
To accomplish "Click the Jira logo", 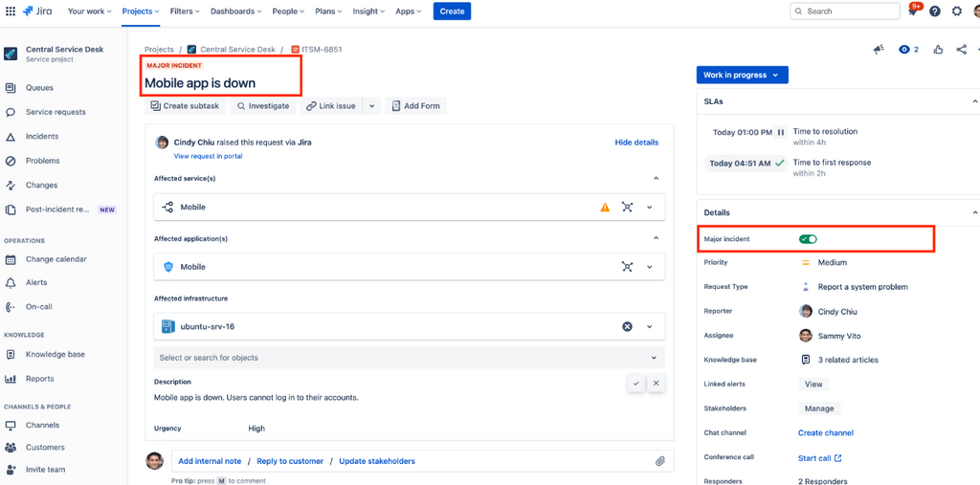I will point(38,11).
